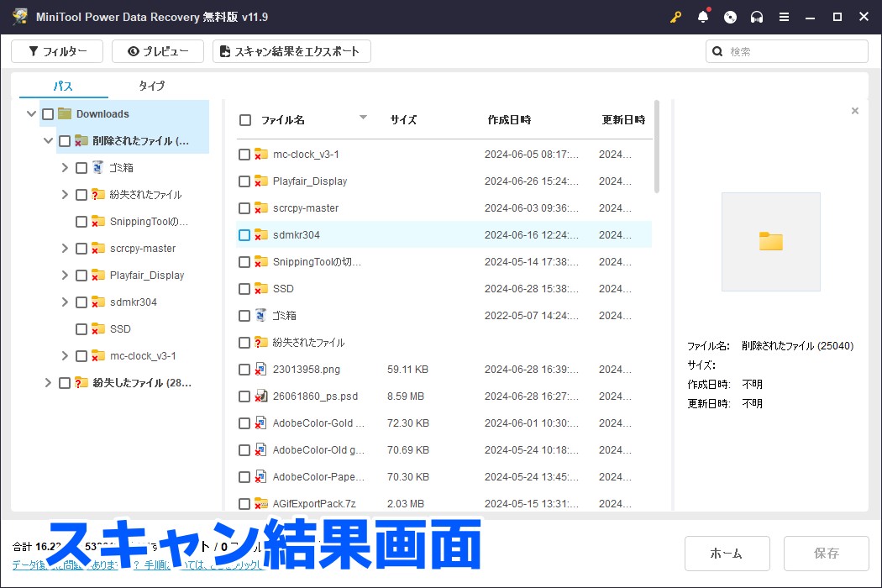Expand the 紛失されたファイル tree node

pos(65,194)
